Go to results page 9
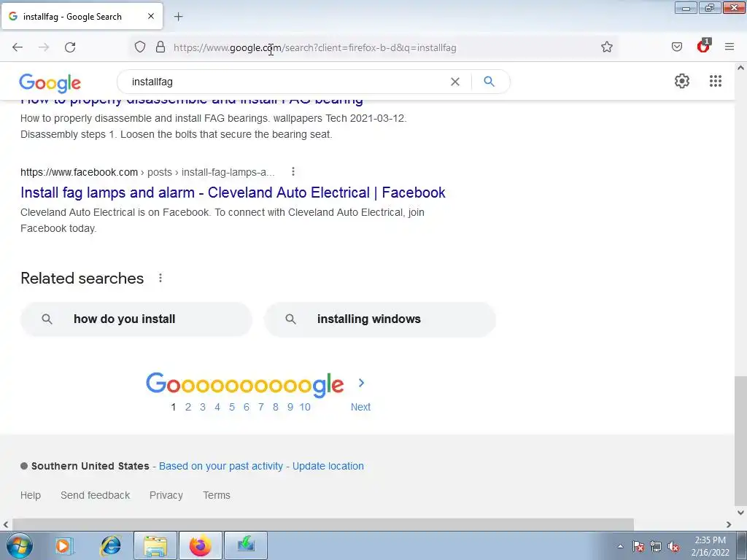The image size is (747, 560). [290, 407]
